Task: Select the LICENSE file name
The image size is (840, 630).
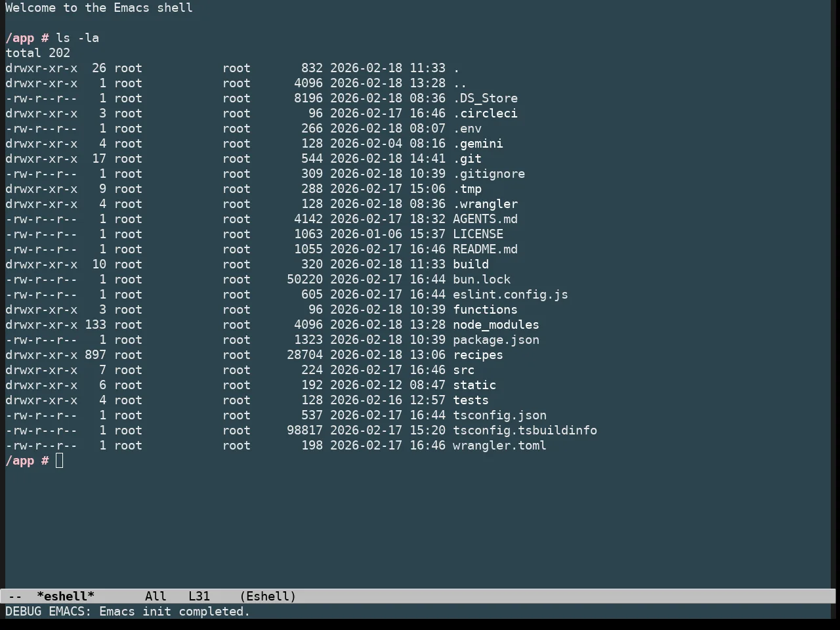Action: coord(478,234)
